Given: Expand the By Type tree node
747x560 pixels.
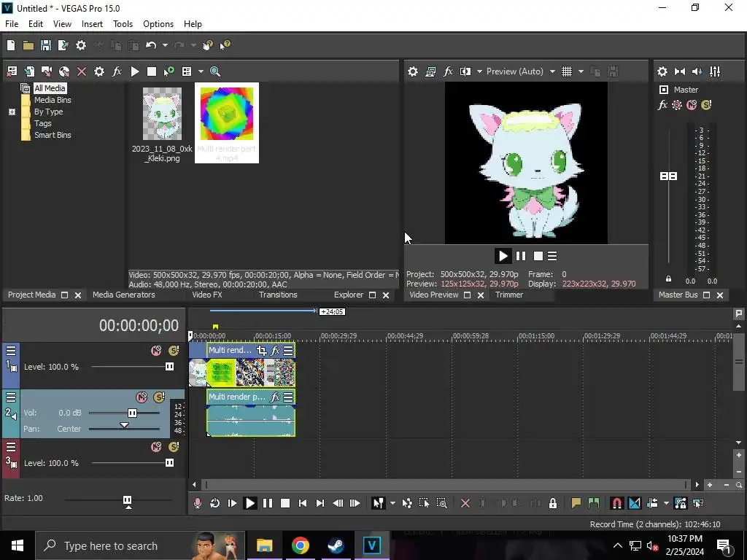Looking at the screenshot, I should point(12,112).
